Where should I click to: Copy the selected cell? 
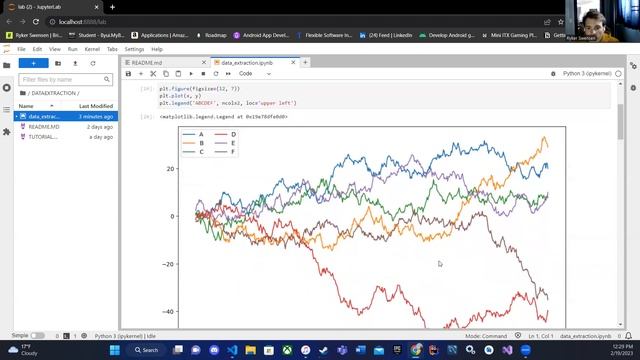(x=166, y=74)
